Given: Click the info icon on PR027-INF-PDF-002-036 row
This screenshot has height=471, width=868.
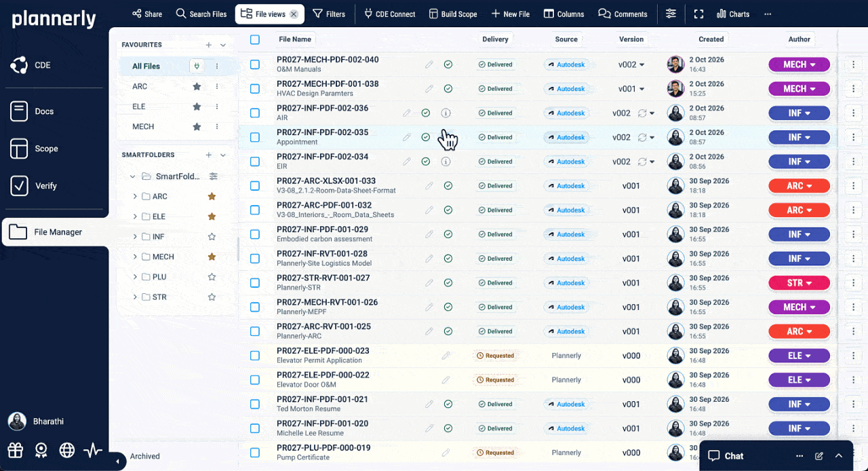Looking at the screenshot, I should [446, 113].
